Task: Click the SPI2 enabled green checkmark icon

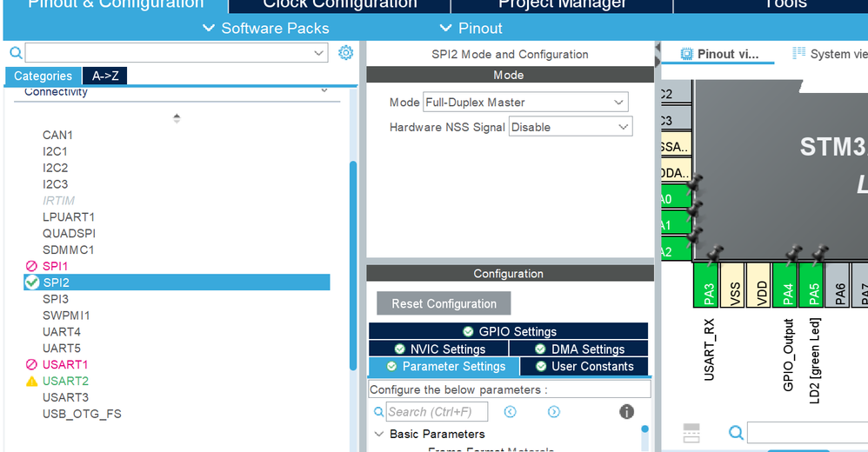Action: [x=32, y=282]
